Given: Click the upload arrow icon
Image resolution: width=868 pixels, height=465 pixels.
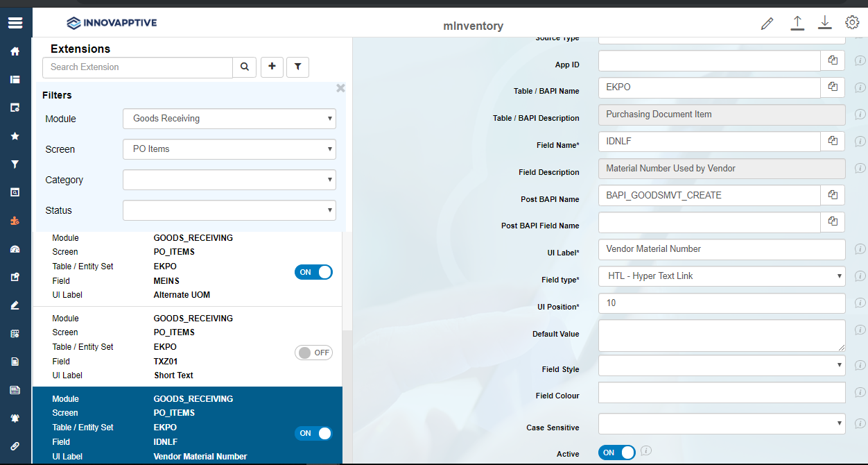Looking at the screenshot, I should [797, 23].
